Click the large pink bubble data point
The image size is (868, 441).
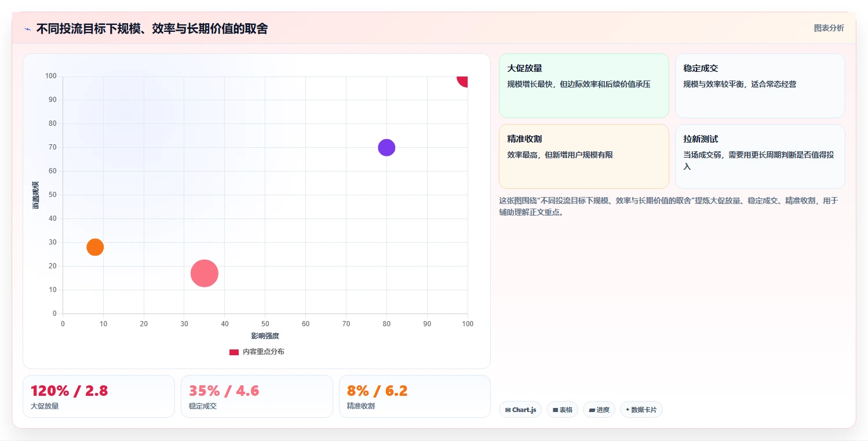point(204,274)
